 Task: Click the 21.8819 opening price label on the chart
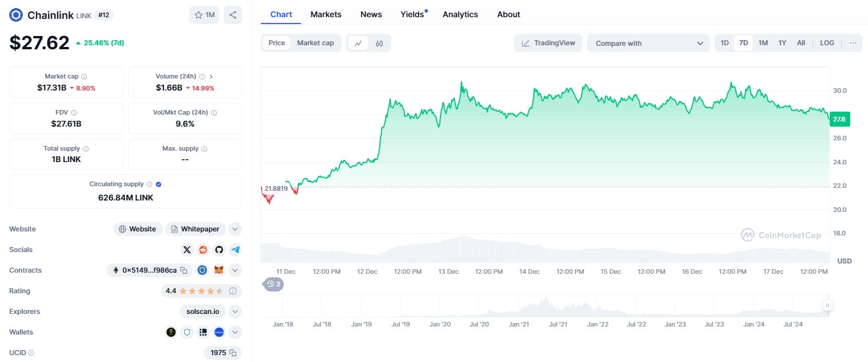coord(276,188)
